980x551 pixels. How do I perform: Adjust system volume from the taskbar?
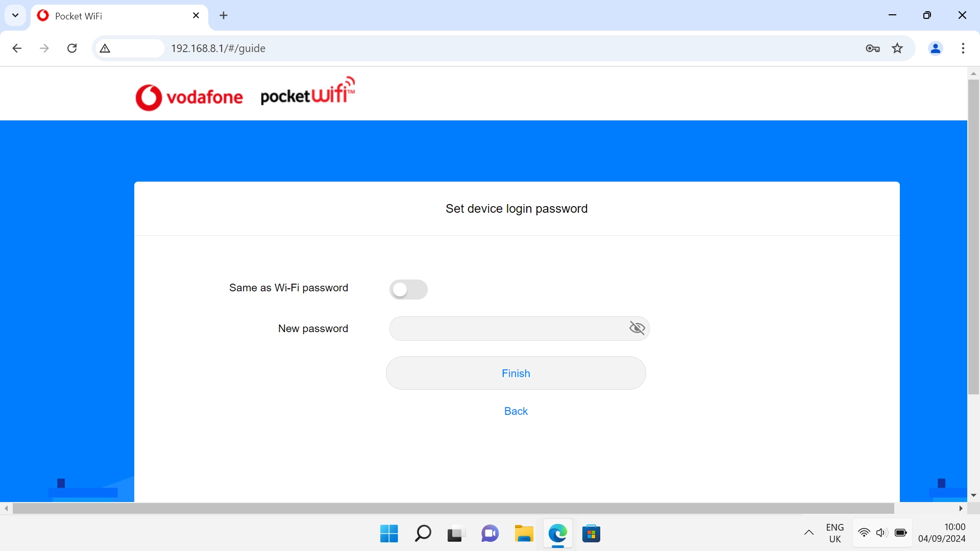[x=882, y=533]
